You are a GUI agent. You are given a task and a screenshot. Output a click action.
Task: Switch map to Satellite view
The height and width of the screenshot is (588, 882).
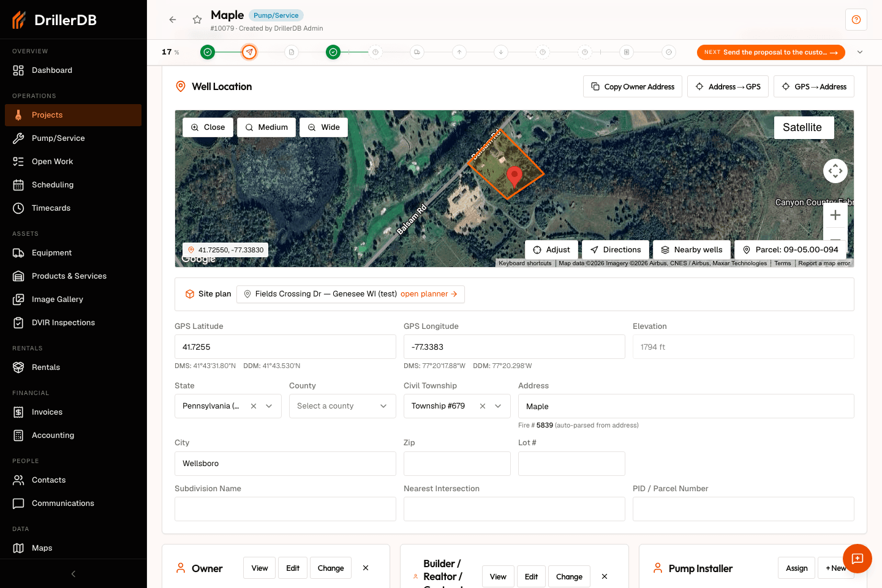click(x=804, y=127)
